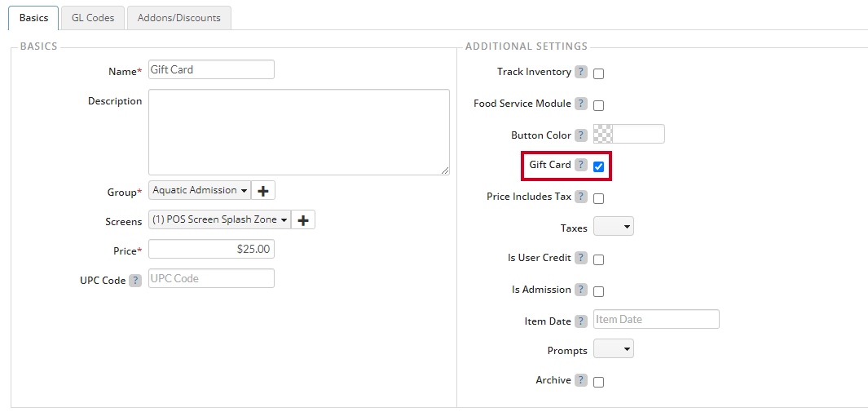This screenshot has height=412, width=868.
Task: Expand the POS Screen Splash Zone dropdown
Action: 220,219
